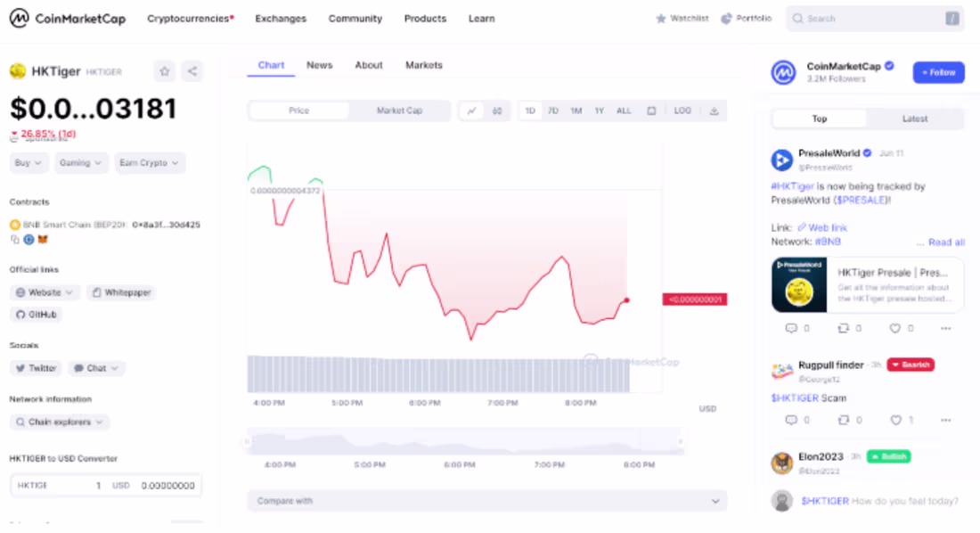Open more options on Rugpull finder post
This screenshot has width=980, height=533.
click(x=945, y=420)
